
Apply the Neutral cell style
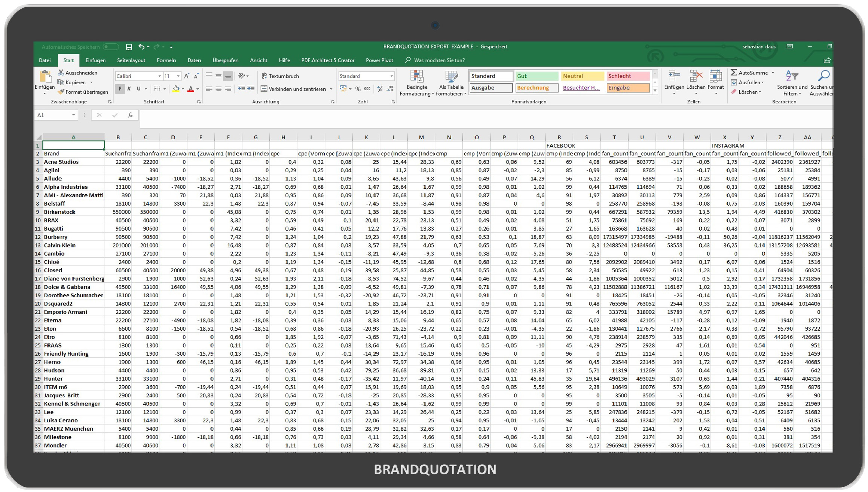[x=582, y=76]
